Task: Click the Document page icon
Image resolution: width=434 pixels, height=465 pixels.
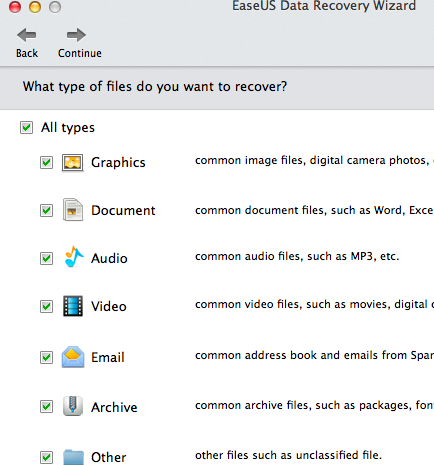Action: (x=73, y=210)
